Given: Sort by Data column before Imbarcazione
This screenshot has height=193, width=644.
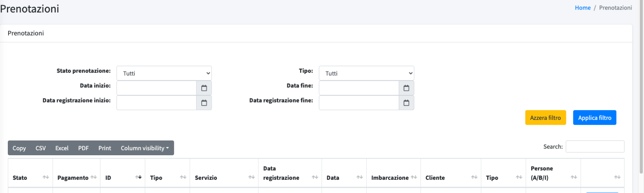Looking at the screenshot, I should click(359, 177).
